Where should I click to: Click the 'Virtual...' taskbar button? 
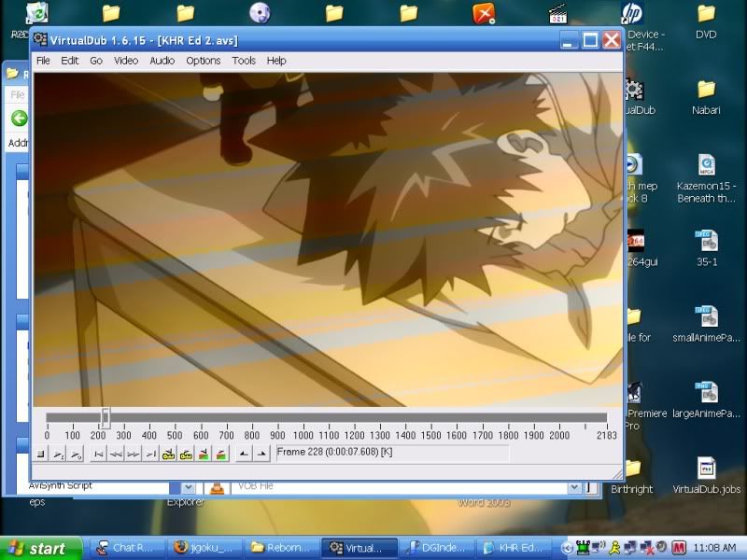(x=359, y=548)
